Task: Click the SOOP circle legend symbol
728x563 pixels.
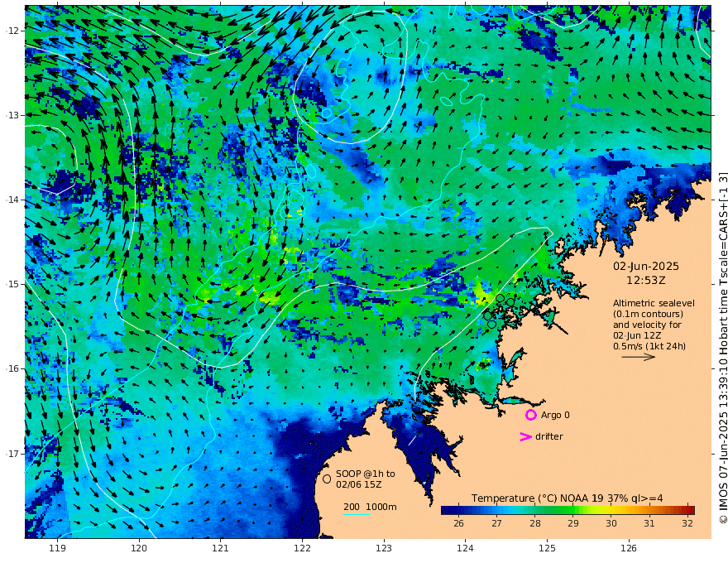Action: [327, 479]
